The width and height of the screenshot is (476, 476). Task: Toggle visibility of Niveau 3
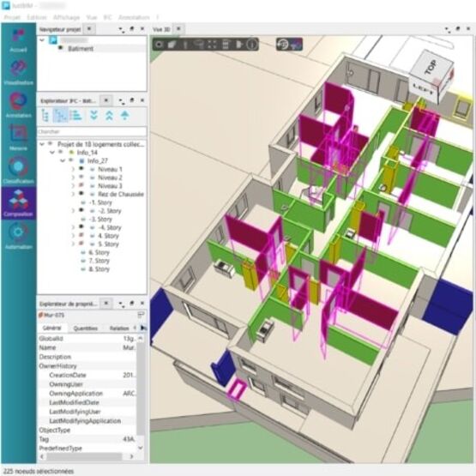click(x=81, y=185)
